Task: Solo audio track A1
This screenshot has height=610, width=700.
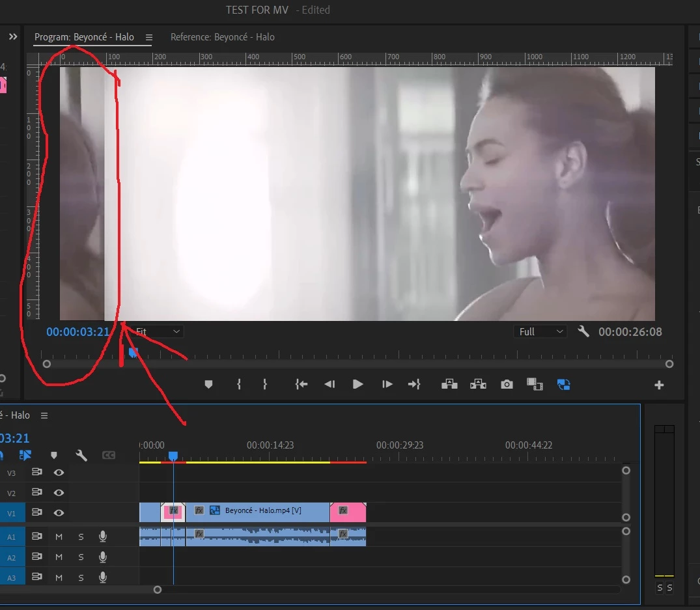Action: tap(81, 536)
